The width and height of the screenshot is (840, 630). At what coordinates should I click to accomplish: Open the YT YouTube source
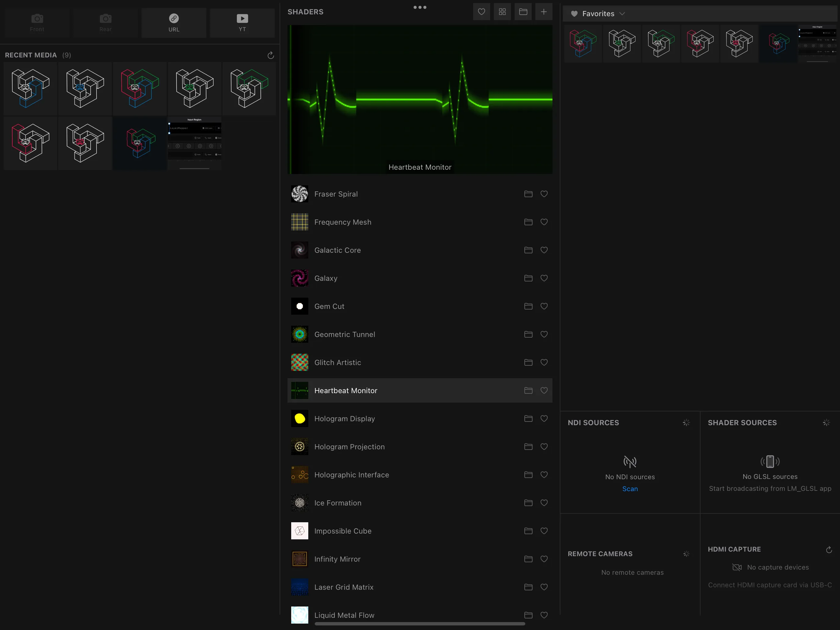pos(242,23)
